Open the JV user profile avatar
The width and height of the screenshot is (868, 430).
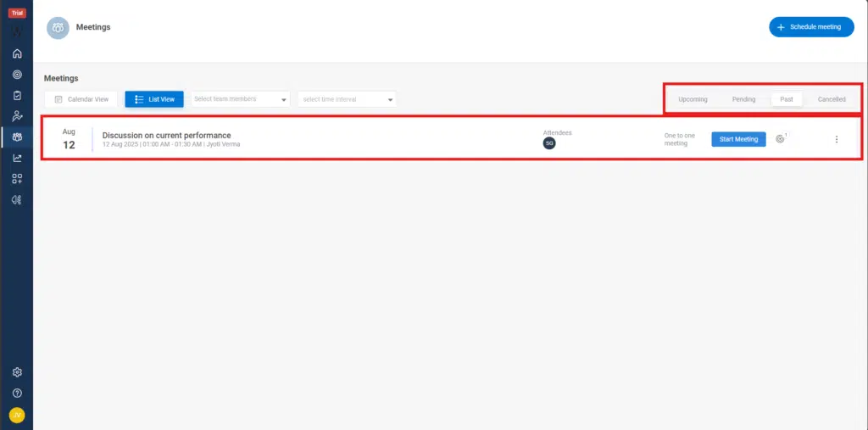pyautogui.click(x=17, y=415)
